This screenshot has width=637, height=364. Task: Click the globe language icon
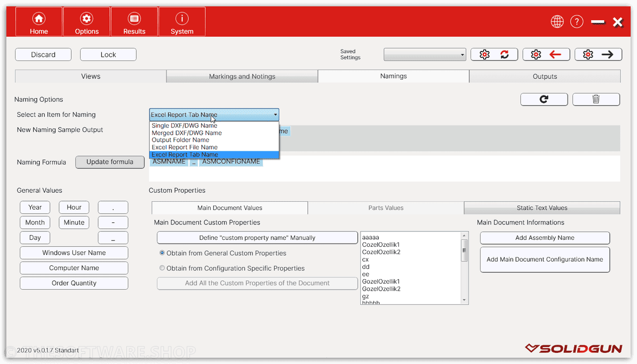(x=557, y=22)
